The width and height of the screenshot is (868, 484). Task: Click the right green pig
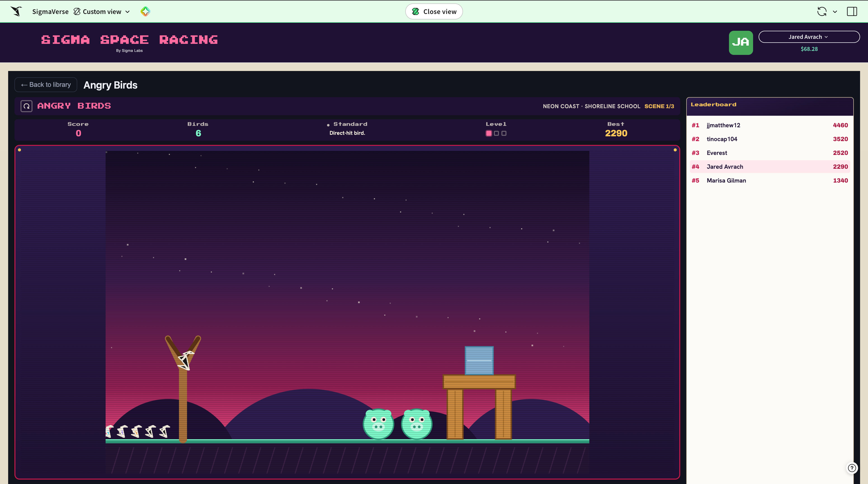(416, 424)
